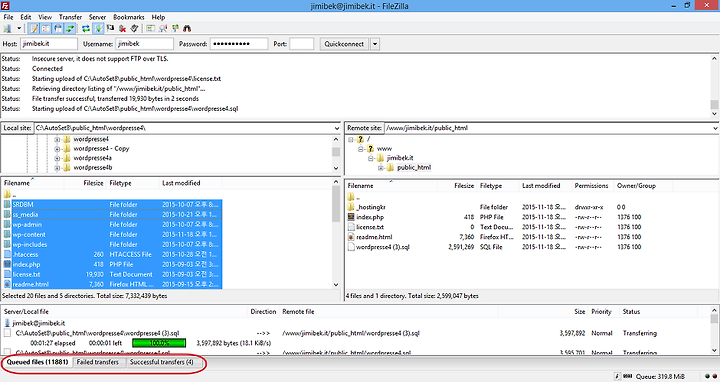Open the Site Manager icon
The width and height of the screenshot is (720, 382).
(7, 28)
